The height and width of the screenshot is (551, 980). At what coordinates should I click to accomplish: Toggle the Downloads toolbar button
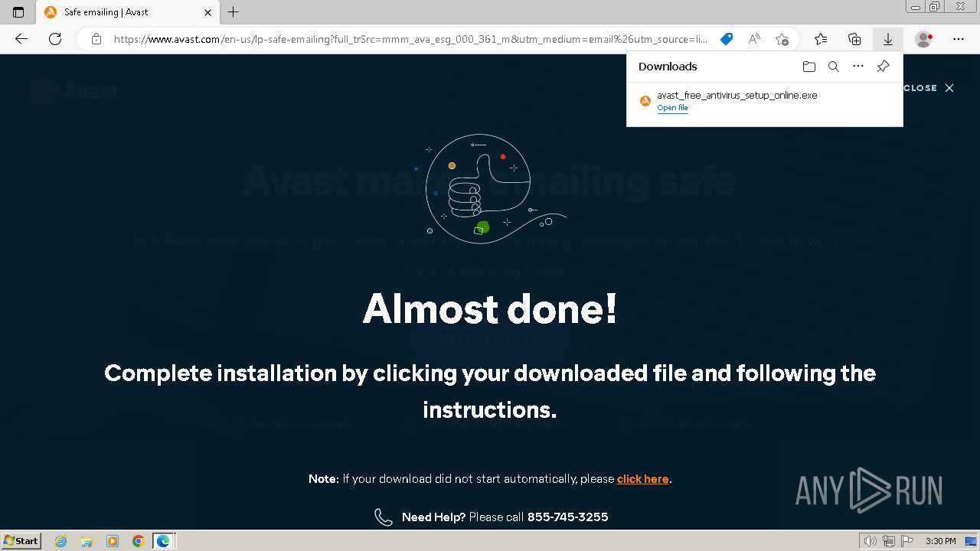tap(888, 39)
